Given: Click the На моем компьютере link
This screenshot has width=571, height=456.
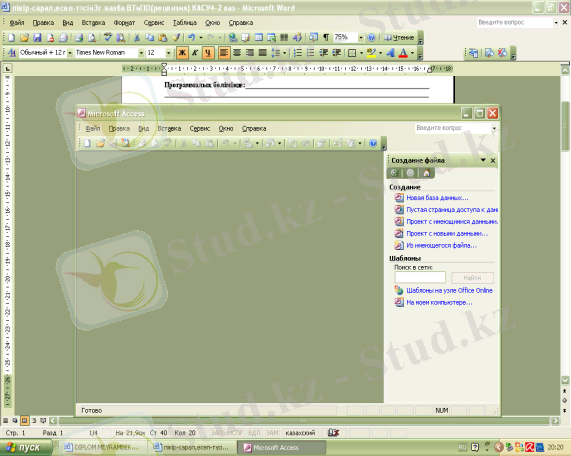Looking at the screenshot, I should tap(439, 302).
